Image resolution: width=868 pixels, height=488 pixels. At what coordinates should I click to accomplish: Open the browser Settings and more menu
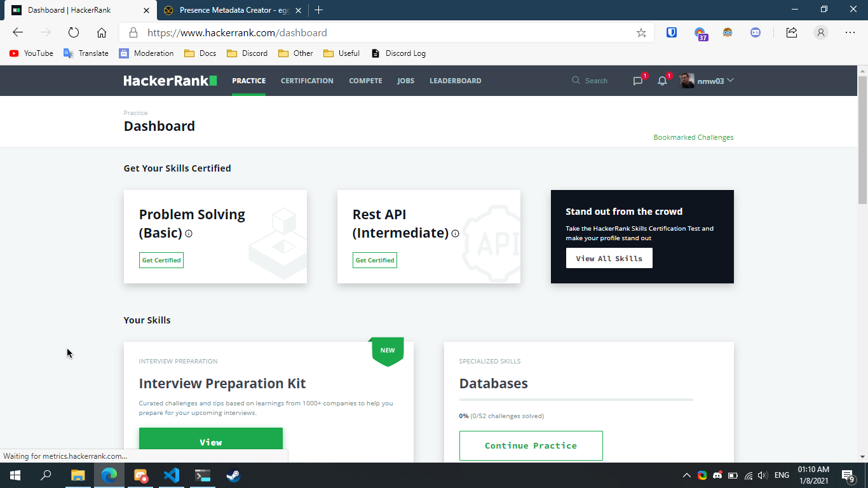click(x=850, y=32)
